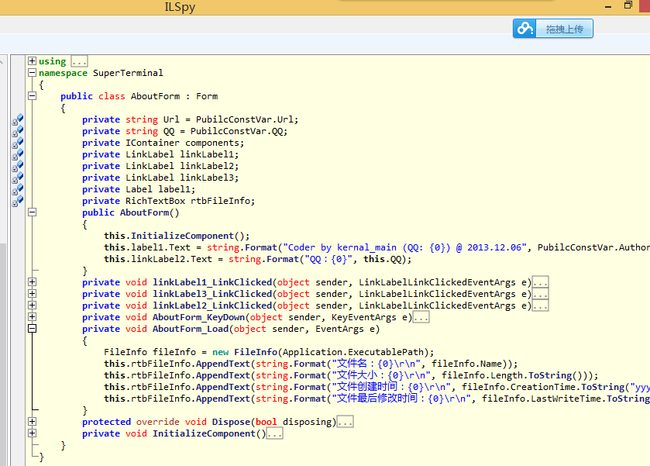Click the field icon beside linkLabel1 declaration

click(17, 155)
